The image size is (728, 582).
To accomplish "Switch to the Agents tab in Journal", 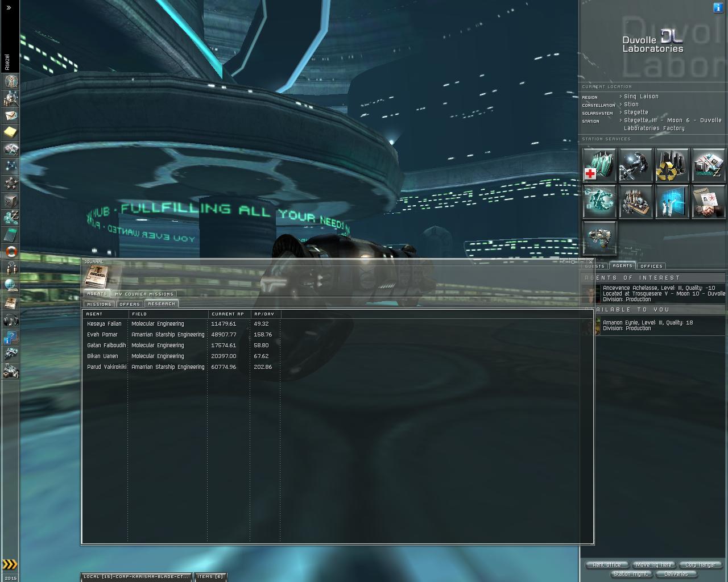I will (x=97, y=294).
